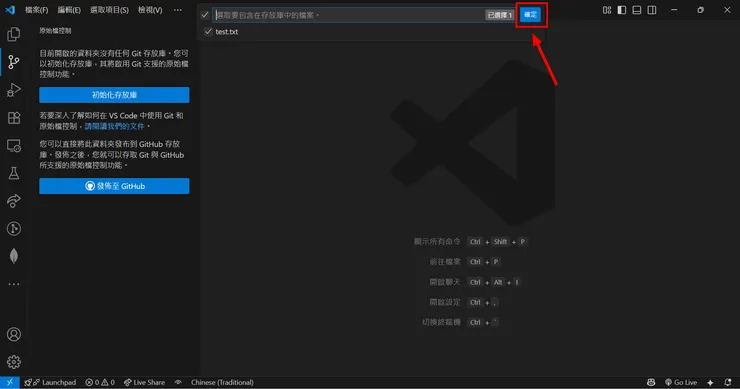Click Go Live in the status bar
Image resolution: width=740 pixels, height=389 pixels.
click(681, 382)
